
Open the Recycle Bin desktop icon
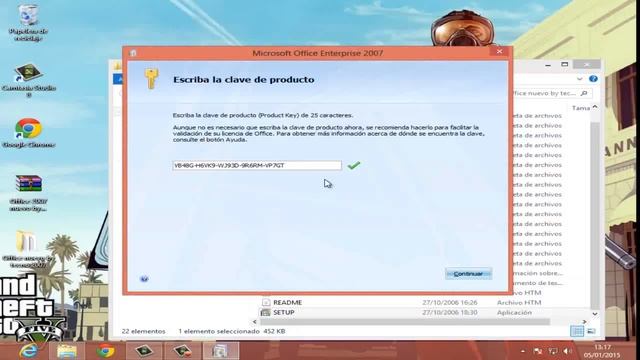(28, 22)
